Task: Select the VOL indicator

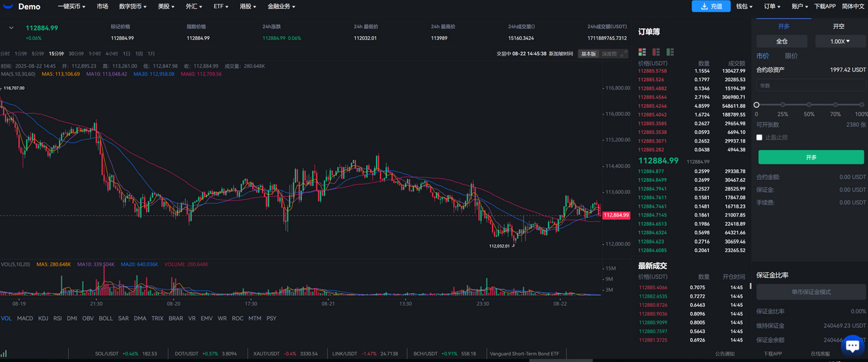Action: [x=7, y=318]
